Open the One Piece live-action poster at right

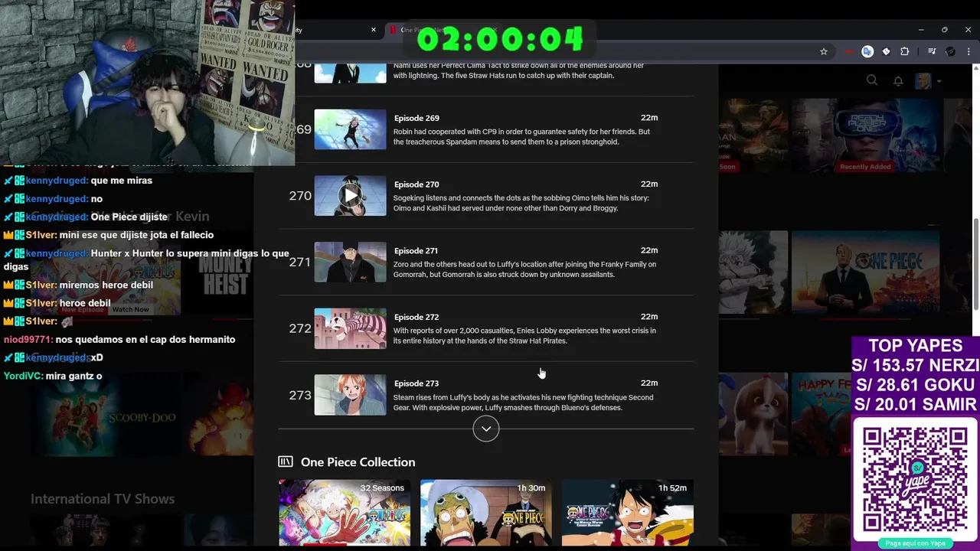(866, 272)
